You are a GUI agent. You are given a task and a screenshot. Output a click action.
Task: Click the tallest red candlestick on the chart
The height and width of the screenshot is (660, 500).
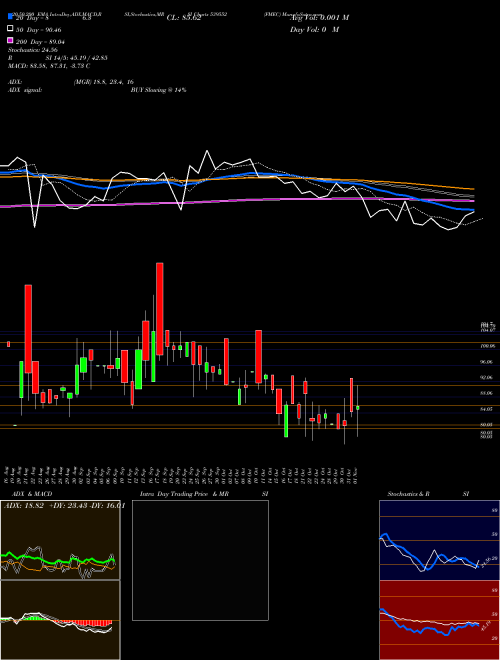[160, 309]
